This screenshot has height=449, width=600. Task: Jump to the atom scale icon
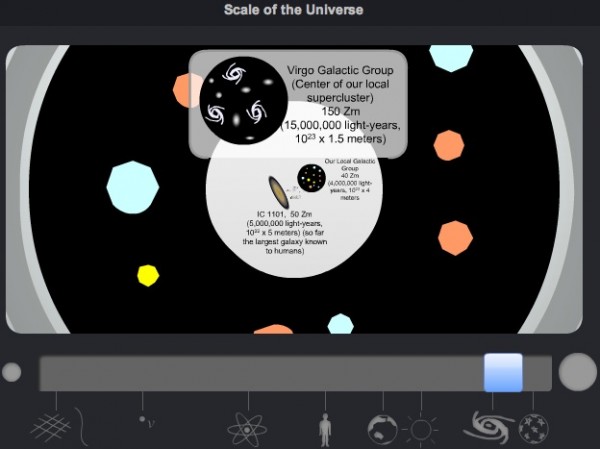(x=247, y=429)
